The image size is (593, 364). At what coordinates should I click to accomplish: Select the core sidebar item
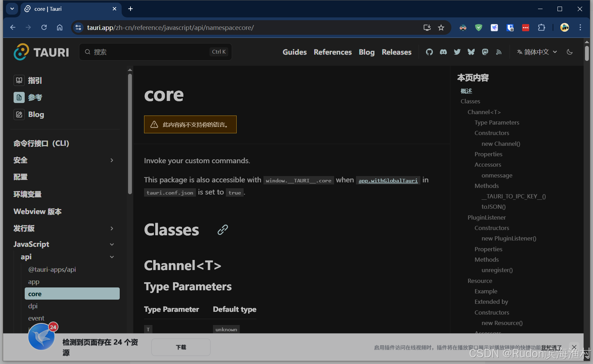72,294
